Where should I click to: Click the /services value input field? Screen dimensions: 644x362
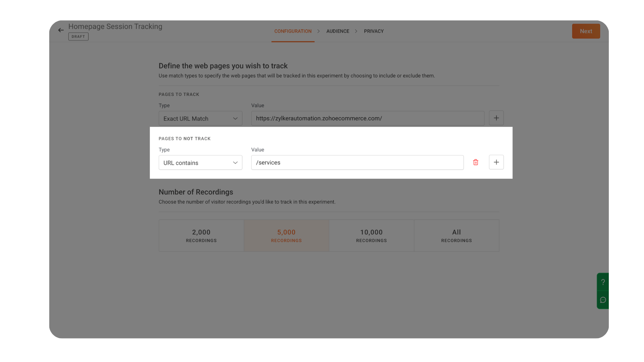358,163
